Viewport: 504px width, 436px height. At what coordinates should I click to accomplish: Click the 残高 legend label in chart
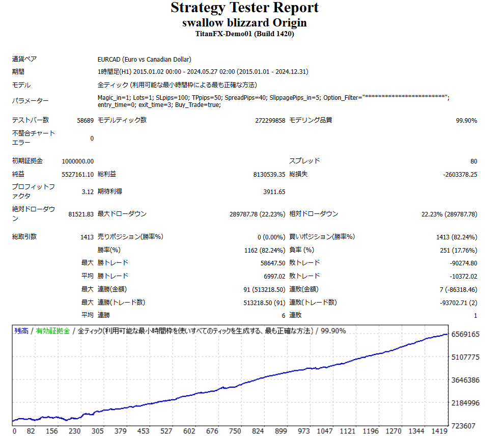coord(21,331)
